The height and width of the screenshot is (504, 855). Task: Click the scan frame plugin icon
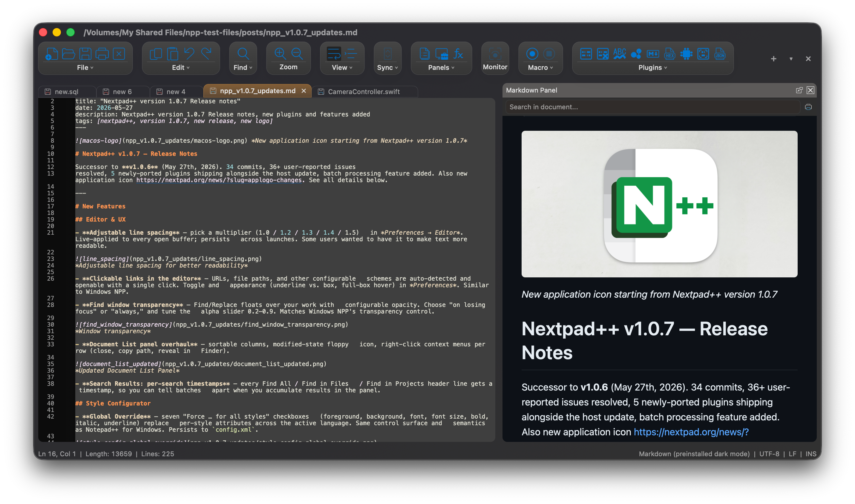coord(703,54)
